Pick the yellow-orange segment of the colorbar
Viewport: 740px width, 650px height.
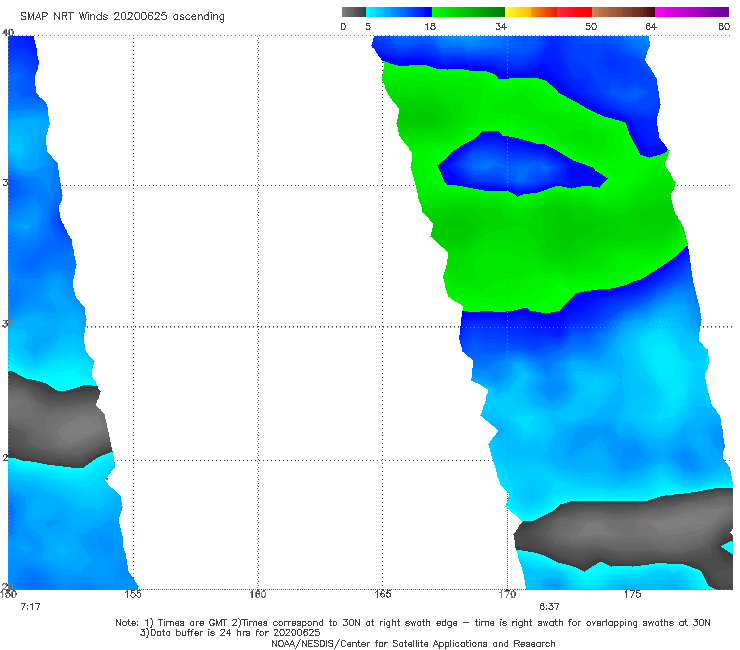[x=531, y=12]
